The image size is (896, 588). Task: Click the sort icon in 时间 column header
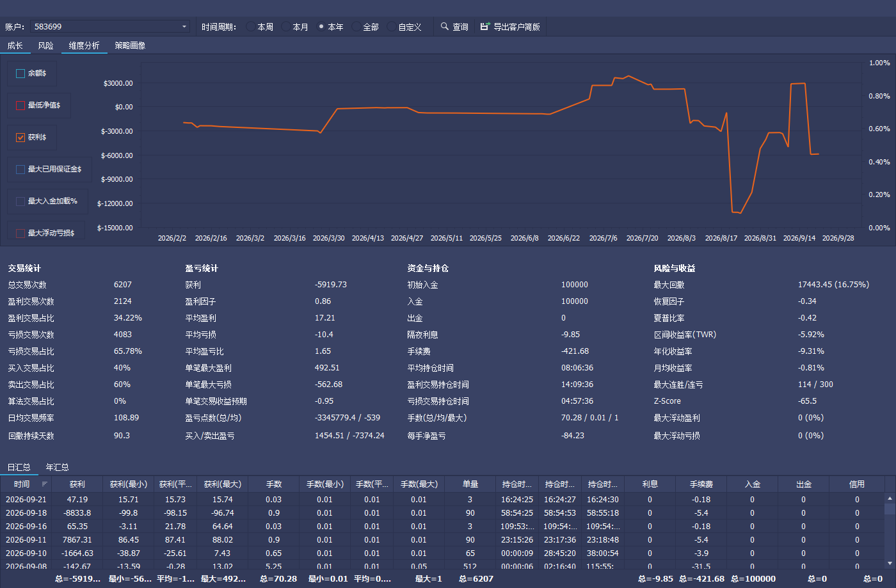tap(44, 484)
